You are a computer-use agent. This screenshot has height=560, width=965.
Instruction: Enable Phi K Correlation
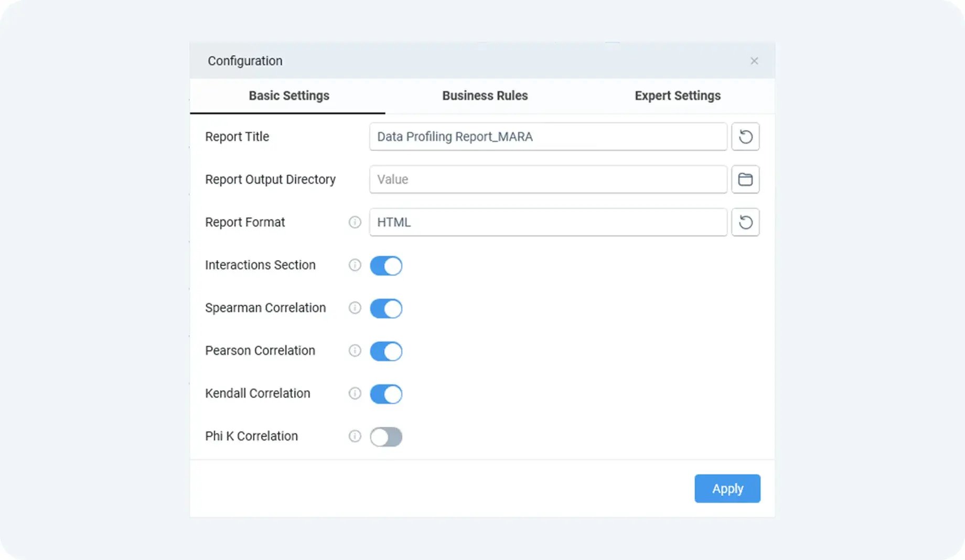tap(386, 437)
